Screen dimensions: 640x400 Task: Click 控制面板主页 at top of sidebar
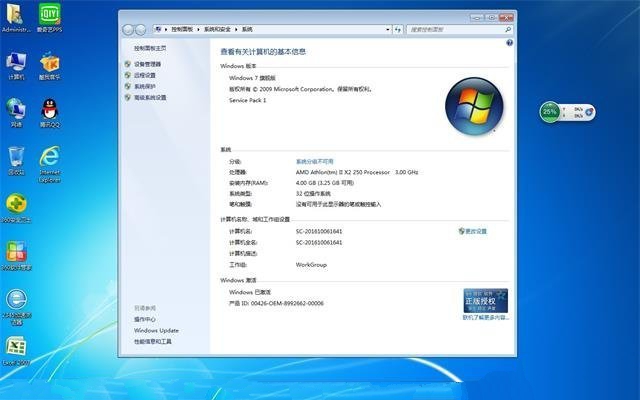coord(150,48)
